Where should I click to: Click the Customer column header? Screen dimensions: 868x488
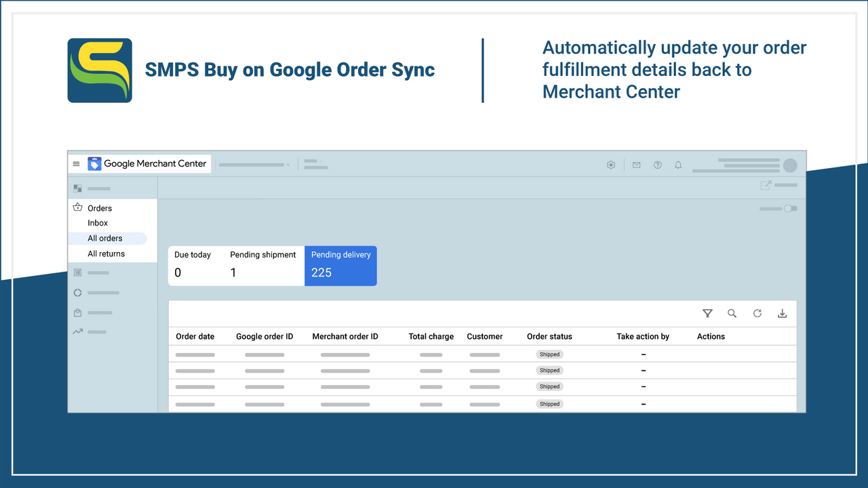[485, 336]
